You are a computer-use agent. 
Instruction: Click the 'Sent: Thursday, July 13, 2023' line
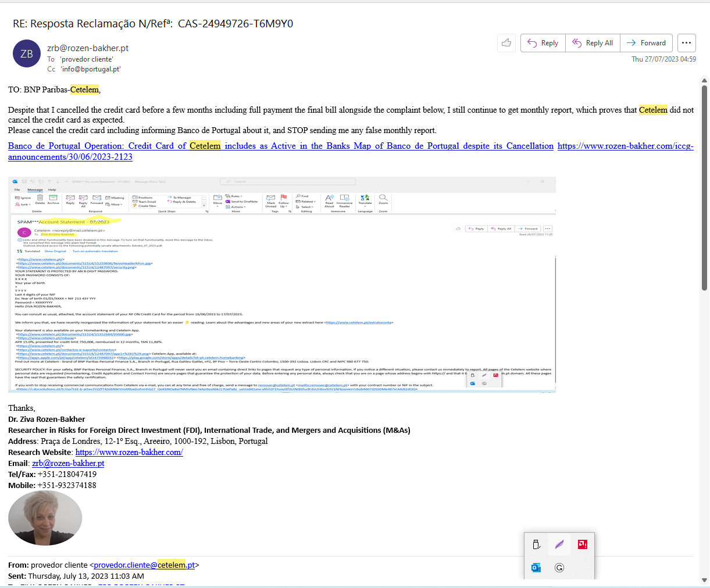[76, 576]
